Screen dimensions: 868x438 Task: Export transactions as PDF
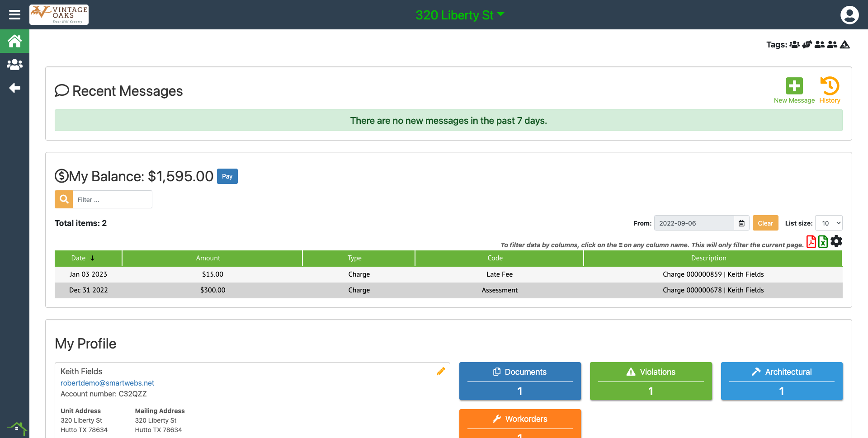(x=811, y=242)
